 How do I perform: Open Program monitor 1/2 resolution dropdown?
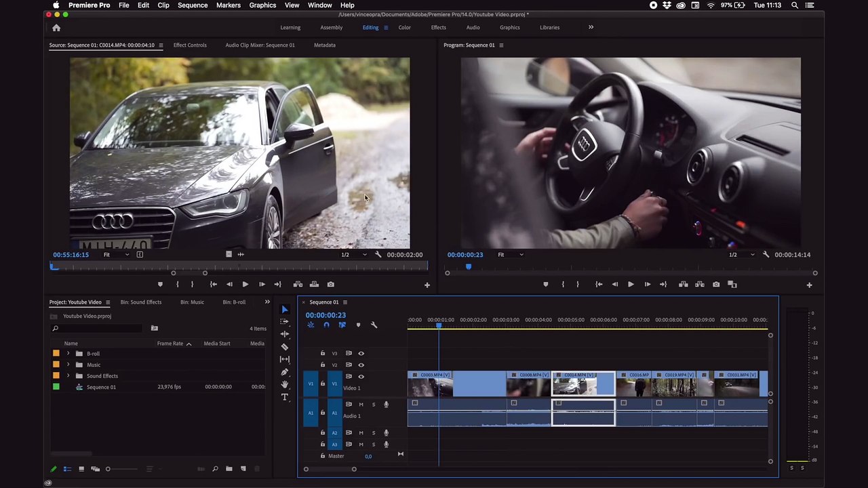click(x=741, y=255)
